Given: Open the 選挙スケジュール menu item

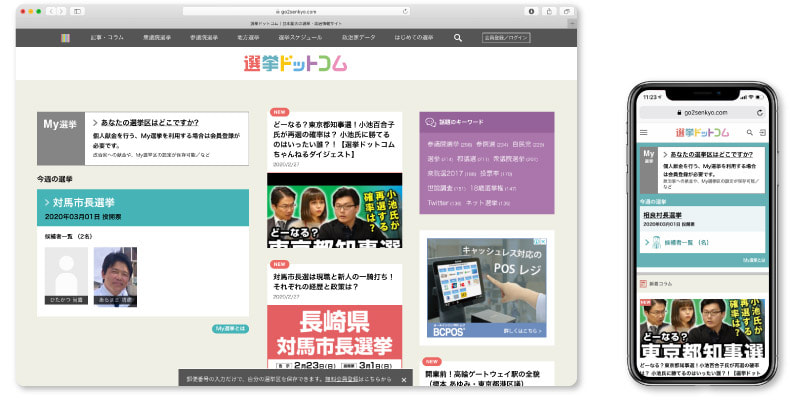Looking at the screenshot, I should coord(300,38).
